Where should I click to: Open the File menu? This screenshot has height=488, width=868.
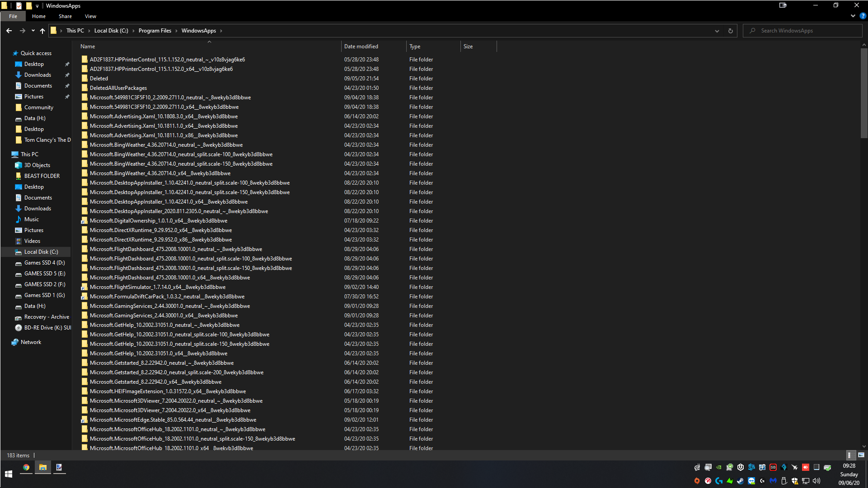click(13, 16)
